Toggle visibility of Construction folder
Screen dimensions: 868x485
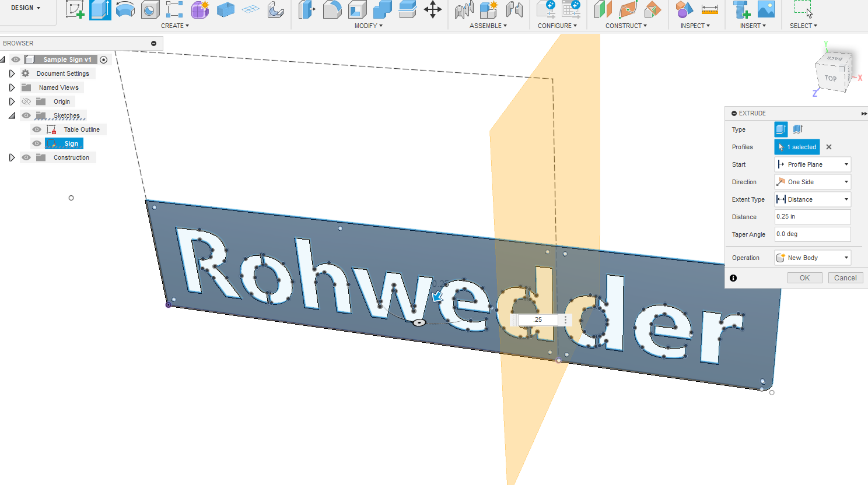pyautogui.click(x=26, y=157)
